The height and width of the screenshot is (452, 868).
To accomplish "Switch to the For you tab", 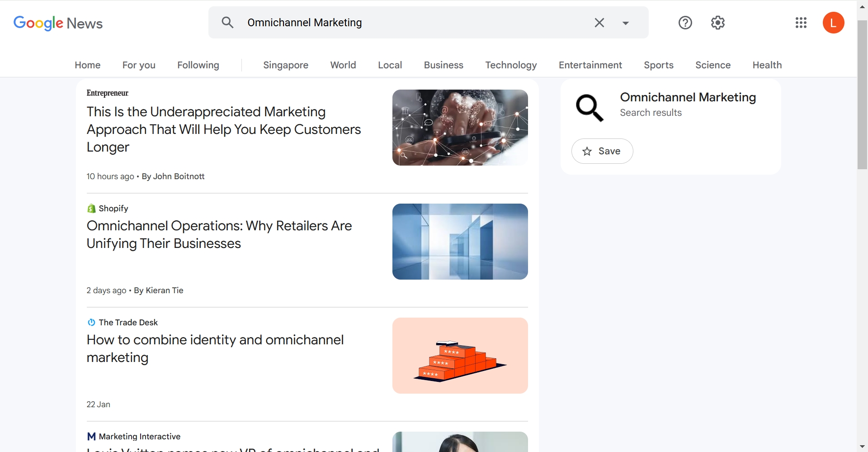I will [139, 65].
